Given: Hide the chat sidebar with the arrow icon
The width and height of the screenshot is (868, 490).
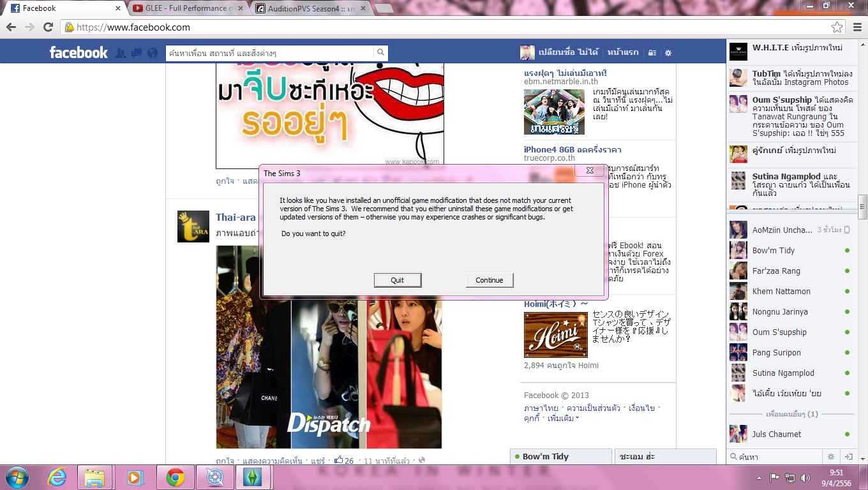Looking at the screenshot, I should tap(849, 457).
